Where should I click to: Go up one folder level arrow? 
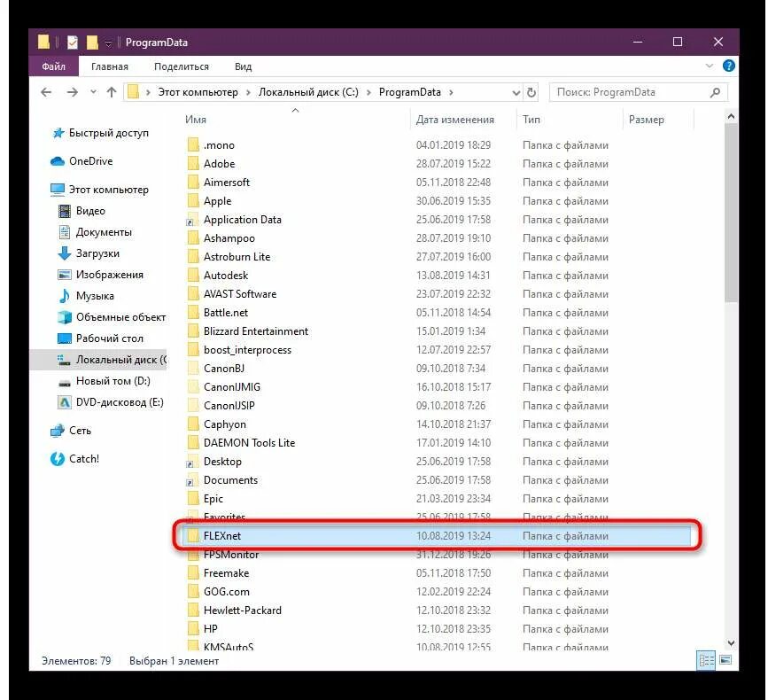point(112,92)
